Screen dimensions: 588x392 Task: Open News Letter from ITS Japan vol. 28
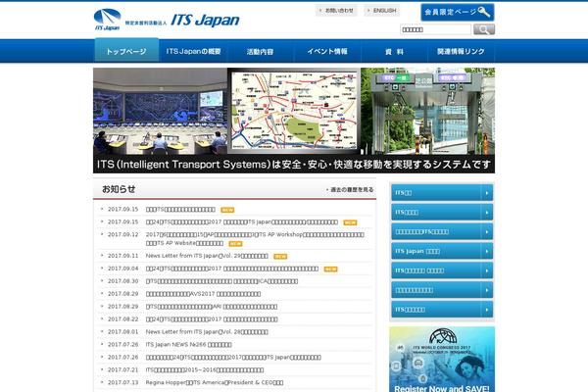[x=207, y=332]
